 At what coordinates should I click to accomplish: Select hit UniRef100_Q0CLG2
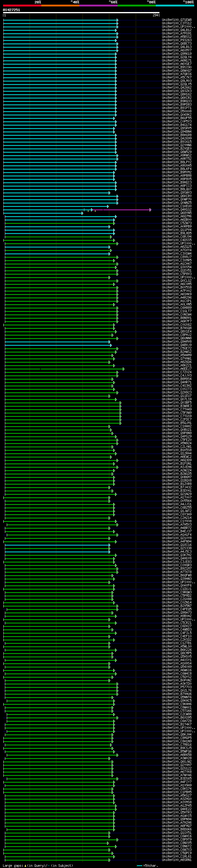point(177,281)
